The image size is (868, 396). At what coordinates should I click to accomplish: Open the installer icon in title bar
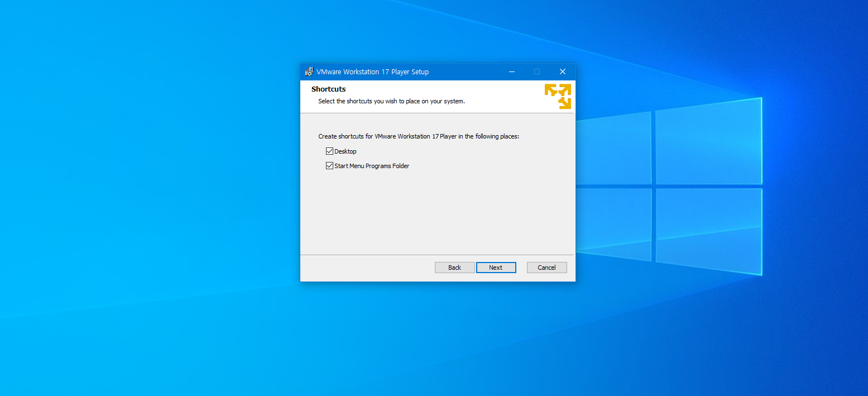pyautogui.click(x=309, y=71)
